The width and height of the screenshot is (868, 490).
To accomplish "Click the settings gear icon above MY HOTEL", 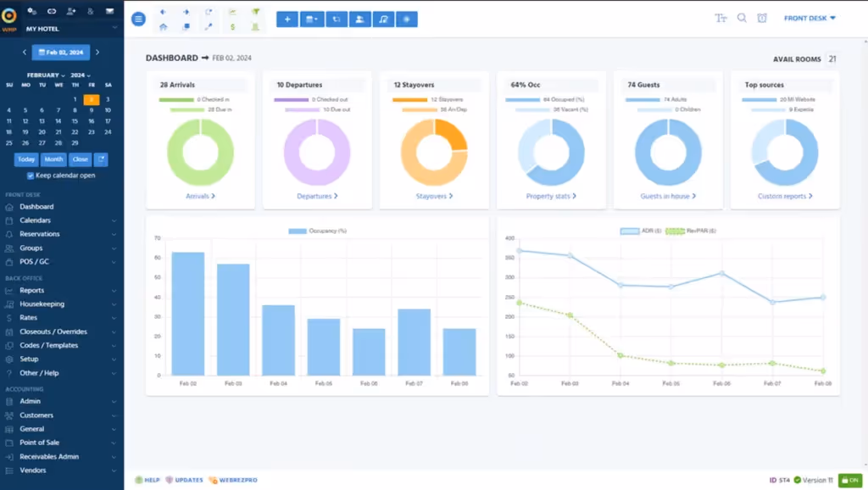I will tap(31, 11).
